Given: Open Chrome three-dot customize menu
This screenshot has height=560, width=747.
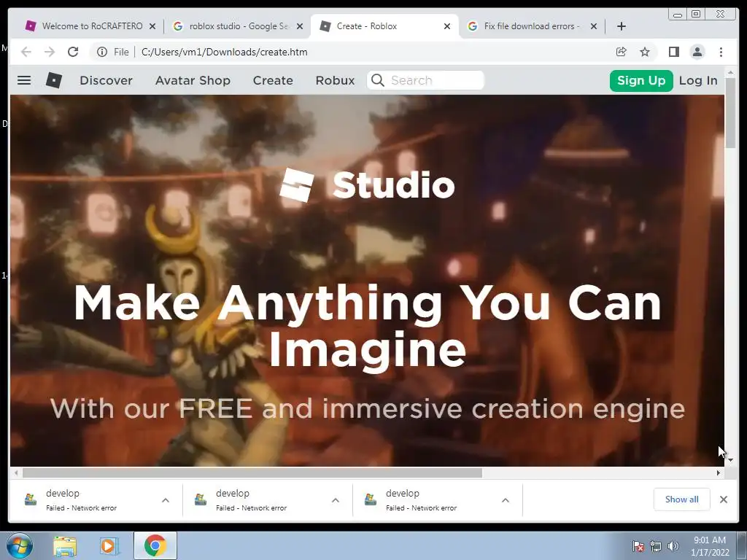Looking at the screenshot, I should (721, 52).
